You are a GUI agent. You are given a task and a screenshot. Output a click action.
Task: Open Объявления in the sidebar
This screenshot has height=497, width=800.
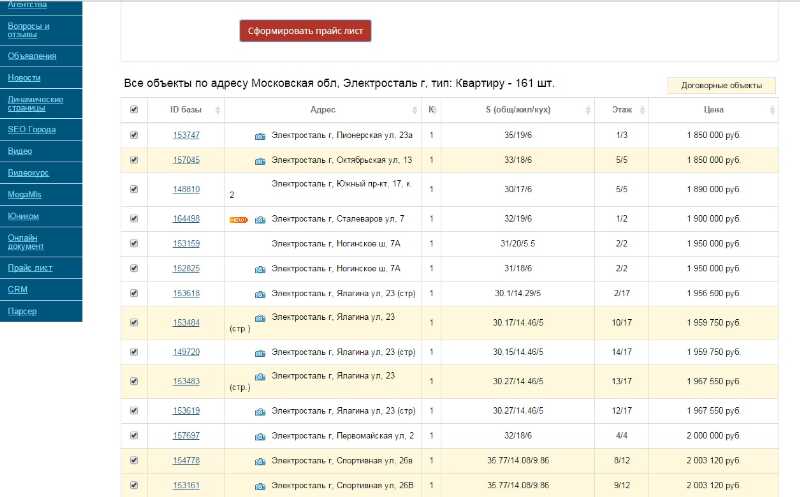tap(32, 56)
